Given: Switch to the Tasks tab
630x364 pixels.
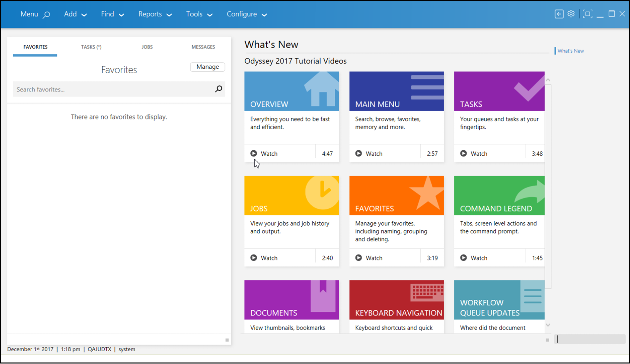Looking at the screenshot, I should (91, 47).
